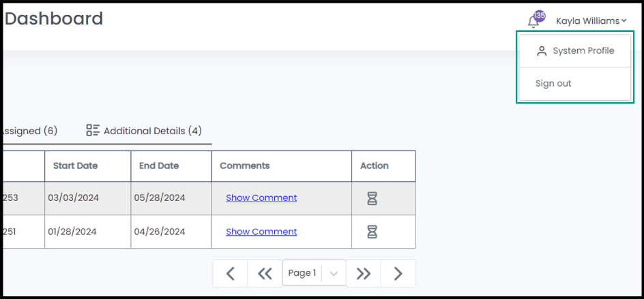The image size is (644, 299).
Task: Click the person icon beside System Profile
Action: [542, 51]
